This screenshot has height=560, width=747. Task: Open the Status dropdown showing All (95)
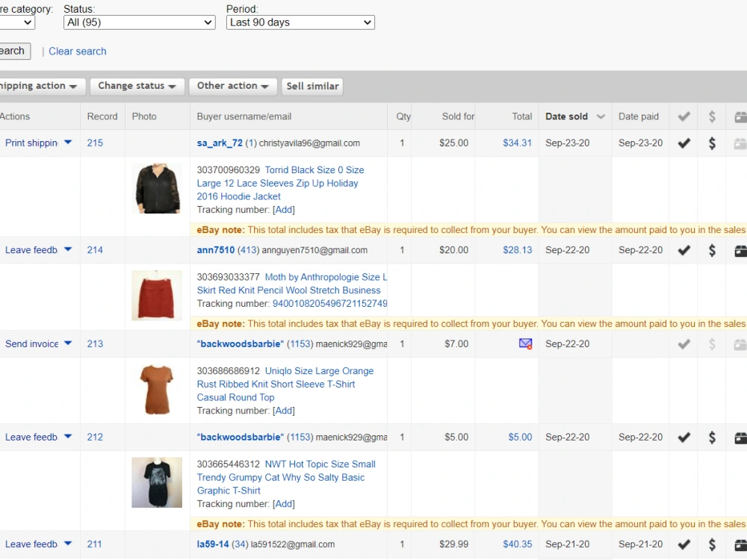[x=140, y=22]
